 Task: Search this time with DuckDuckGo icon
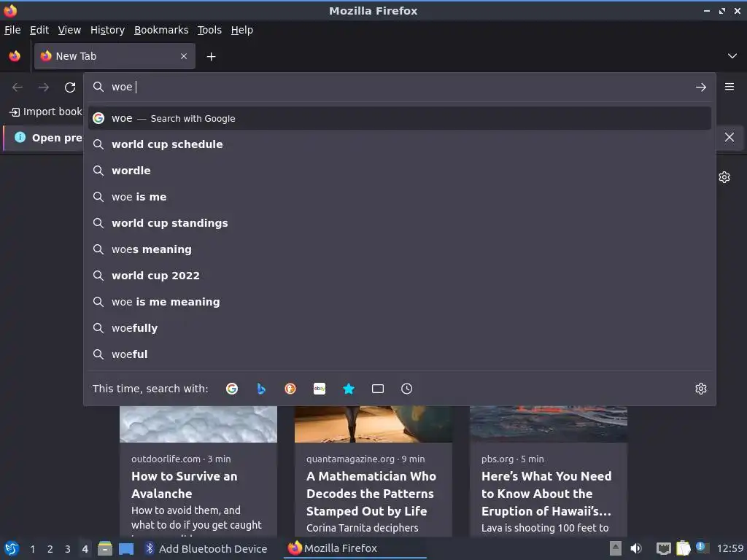[290, 389]
